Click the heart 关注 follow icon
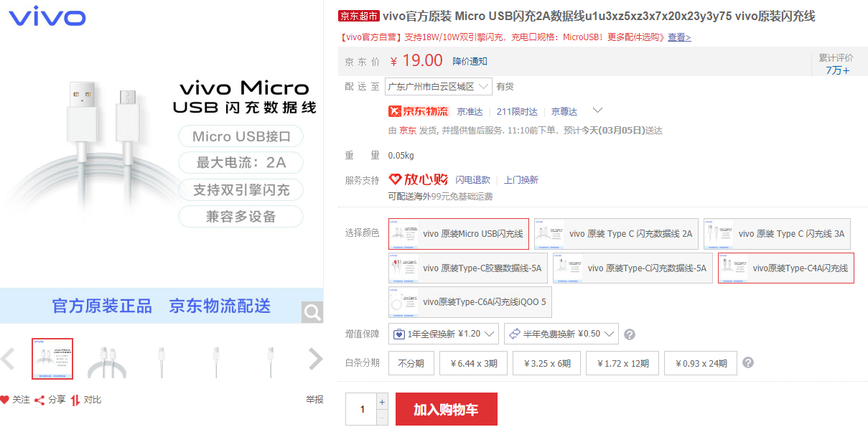Viewport: 868px width, 427px height. (5, 400)
